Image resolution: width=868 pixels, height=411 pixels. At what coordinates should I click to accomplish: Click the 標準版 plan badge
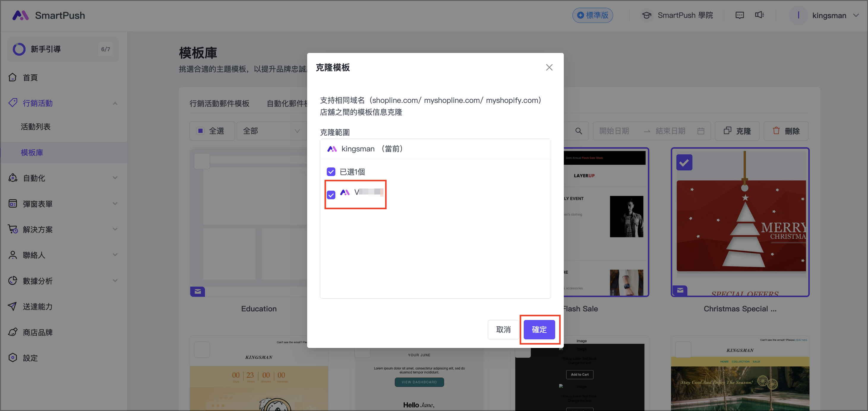[593, 15]
